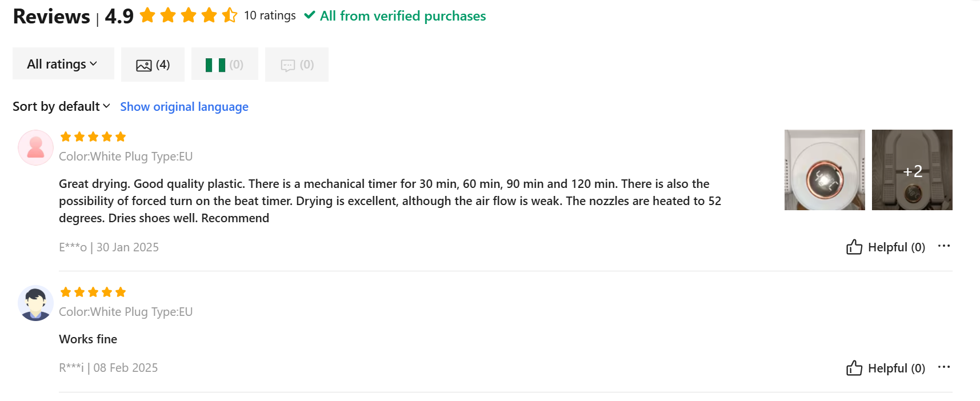This screenshot has height=401, width=980.
Task: Click Helpful (0) text on first review
Action: point(896,247)
